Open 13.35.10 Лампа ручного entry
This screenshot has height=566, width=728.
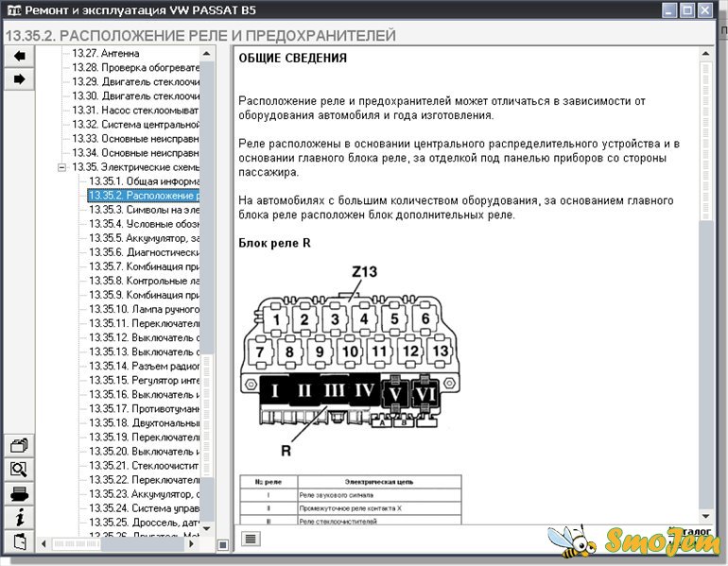[144, 309]
